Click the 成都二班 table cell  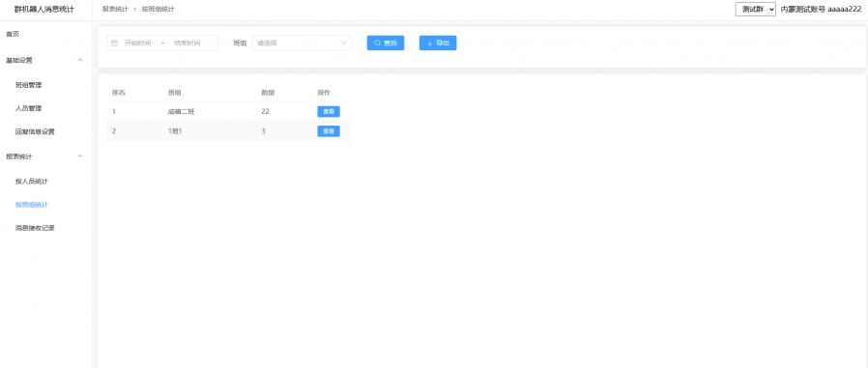pos(181,112)
